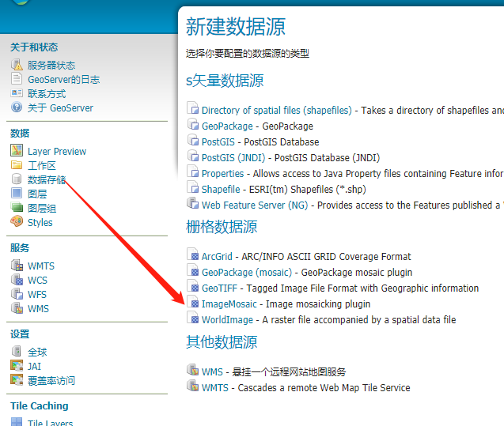This screenshot has width=504, height=426.
Task: Click the server status warning icon
Action: point(17,65)
